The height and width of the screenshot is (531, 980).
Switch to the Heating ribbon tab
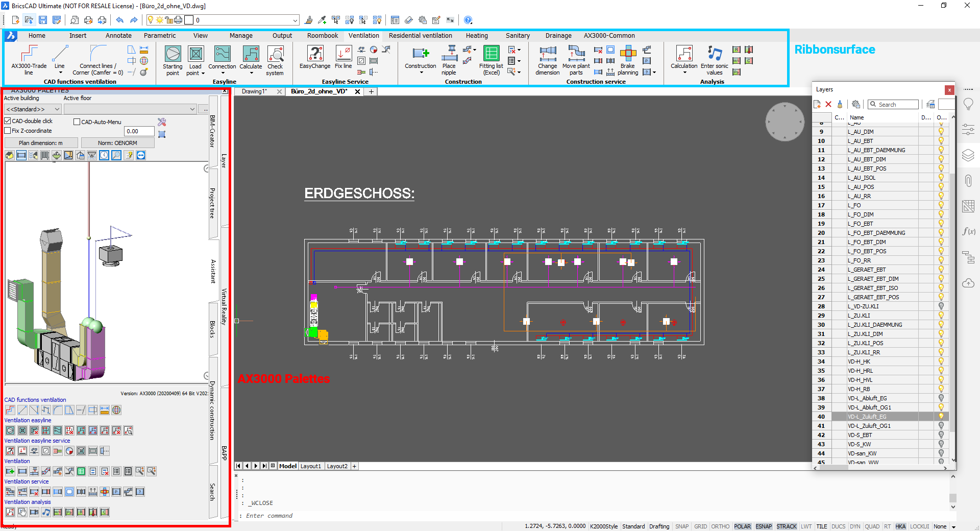[x=477, y=36]
